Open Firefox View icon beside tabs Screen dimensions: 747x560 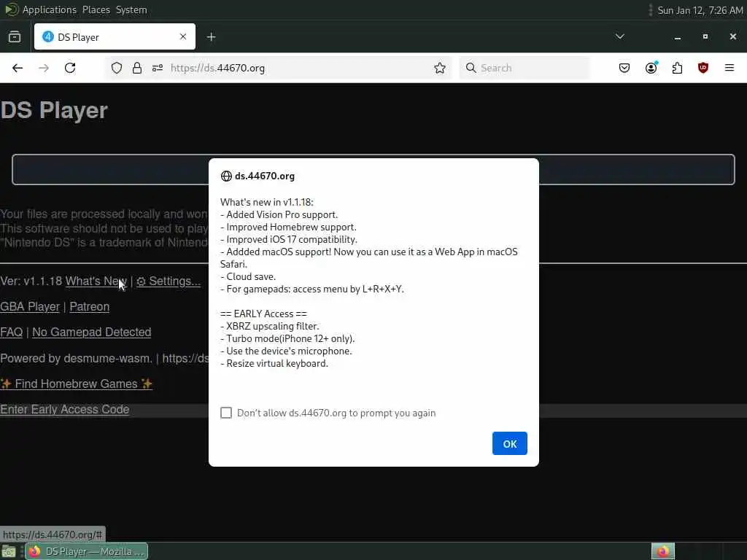coord(15,36)
